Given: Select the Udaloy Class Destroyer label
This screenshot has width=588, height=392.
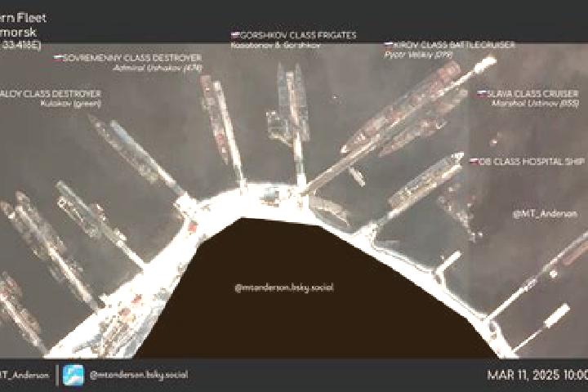Looking at the screenshot, I should click(x=51, y=93).
